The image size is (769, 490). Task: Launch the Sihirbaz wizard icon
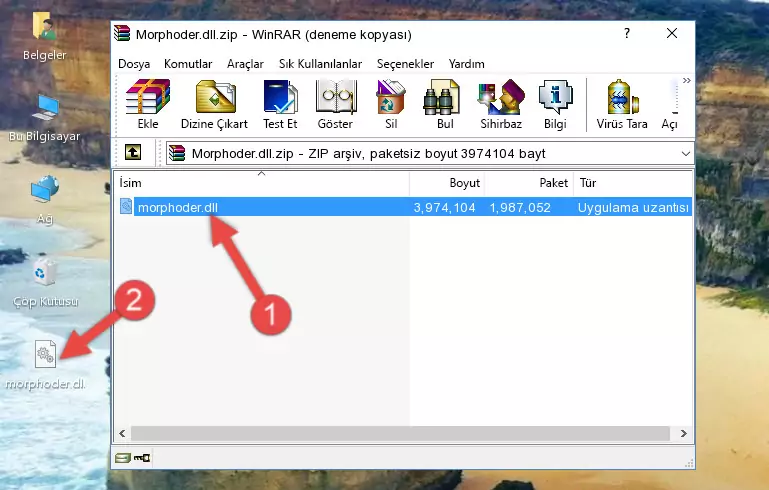tap(501, 104)
